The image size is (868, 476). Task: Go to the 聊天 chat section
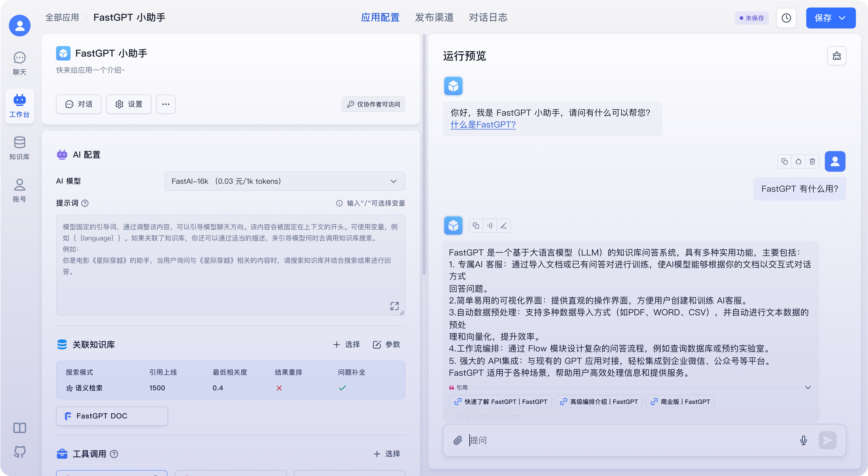(x=20, y=63)
